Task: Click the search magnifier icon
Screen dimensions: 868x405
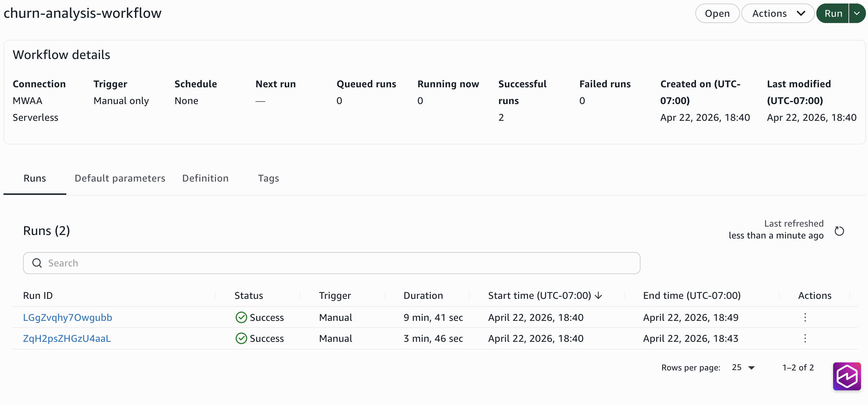Action: [37, 263]
